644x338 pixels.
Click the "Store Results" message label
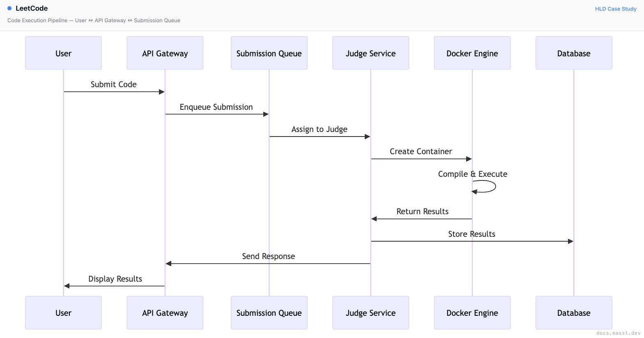[x=472, y=234]
